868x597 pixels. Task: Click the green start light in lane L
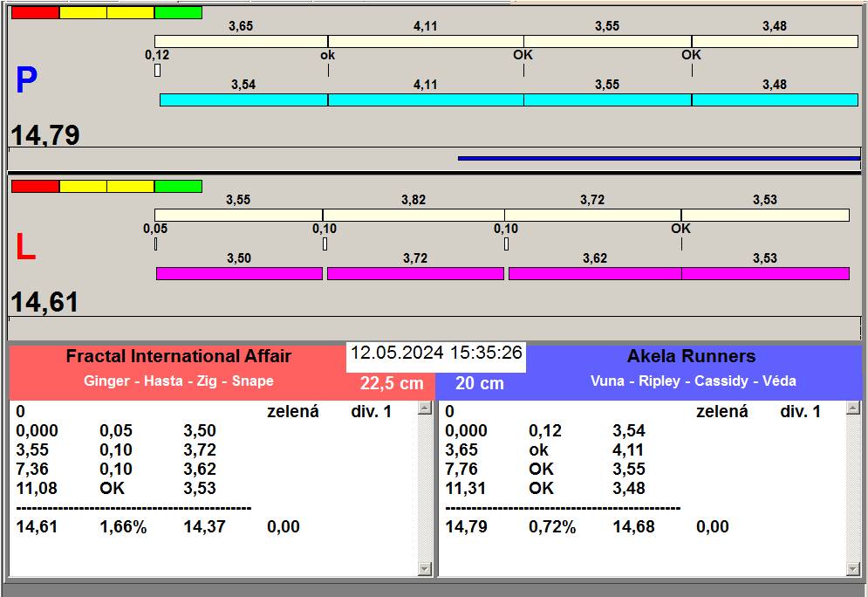click(178, 186)
